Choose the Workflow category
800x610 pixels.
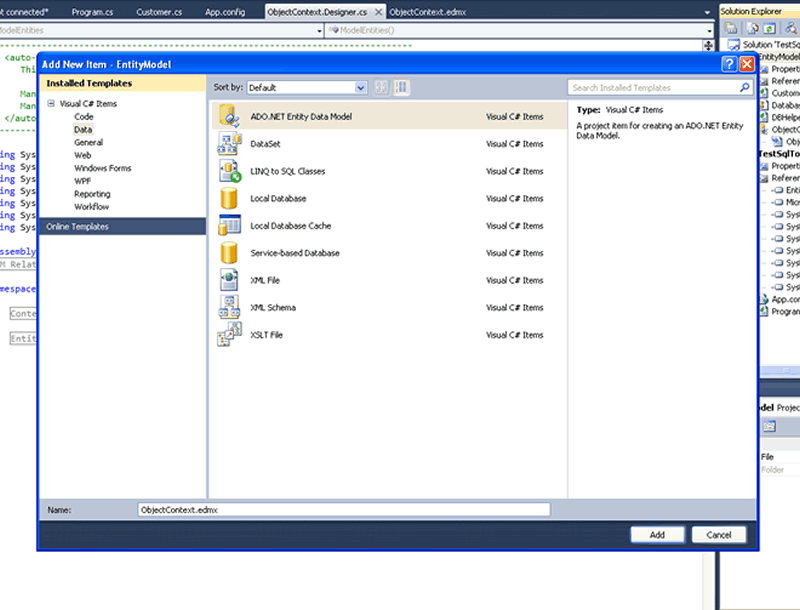[x=91, y=207]
